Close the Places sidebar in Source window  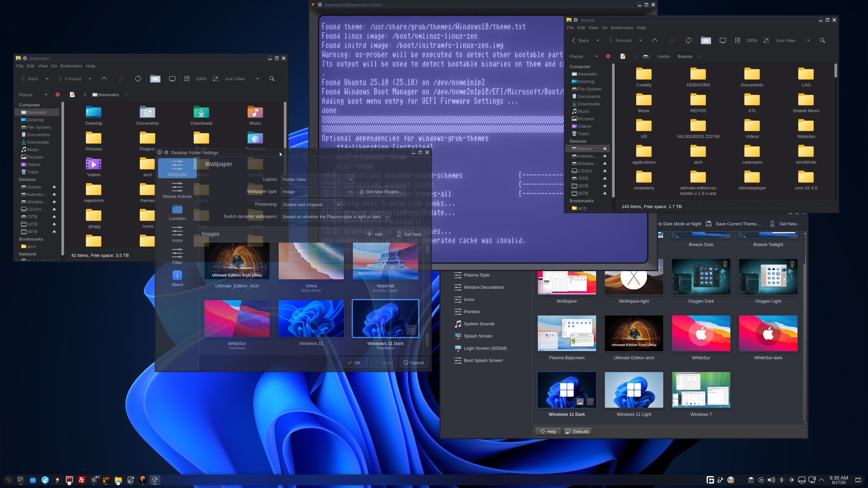608,56
